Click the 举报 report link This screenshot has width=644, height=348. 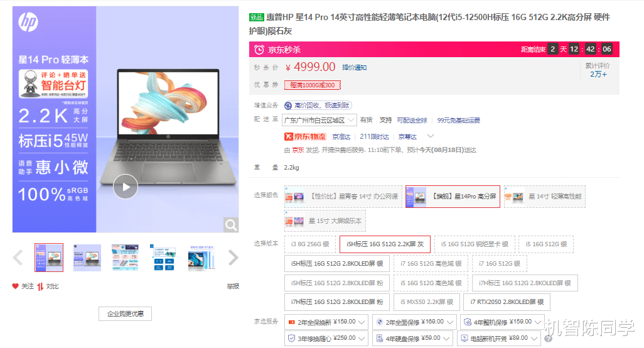click(233, 286)
